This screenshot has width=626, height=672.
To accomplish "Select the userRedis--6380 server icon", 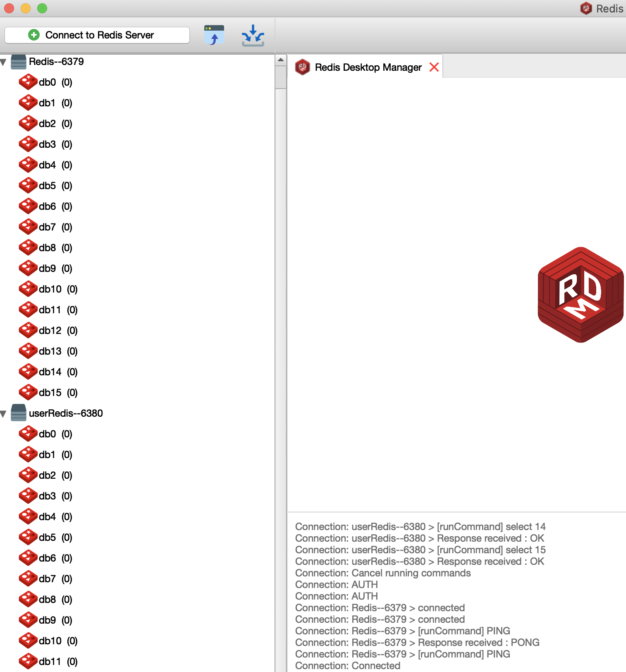I will click(x=19, y=413).
